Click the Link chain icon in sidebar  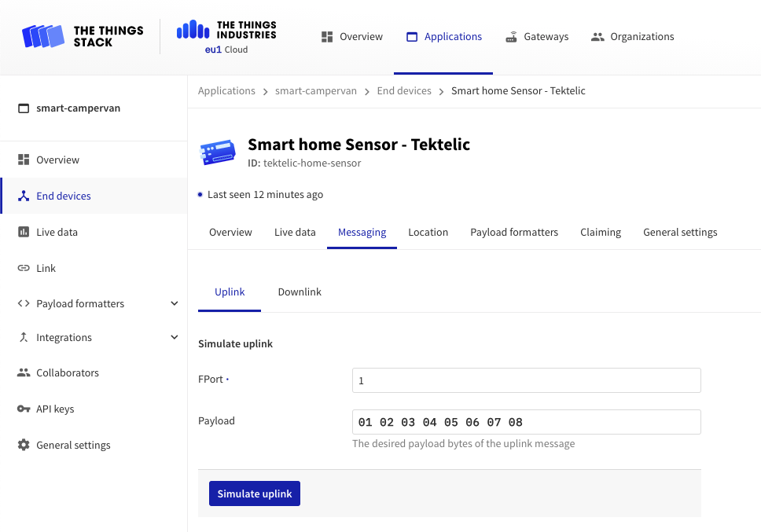click(x=24, y=268)
